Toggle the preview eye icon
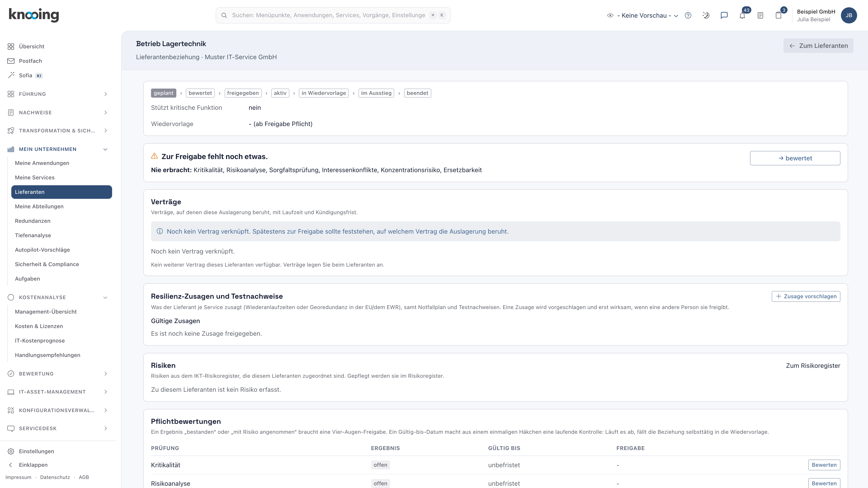Screen dimensions: 868x488 click(x=610, y=16)
